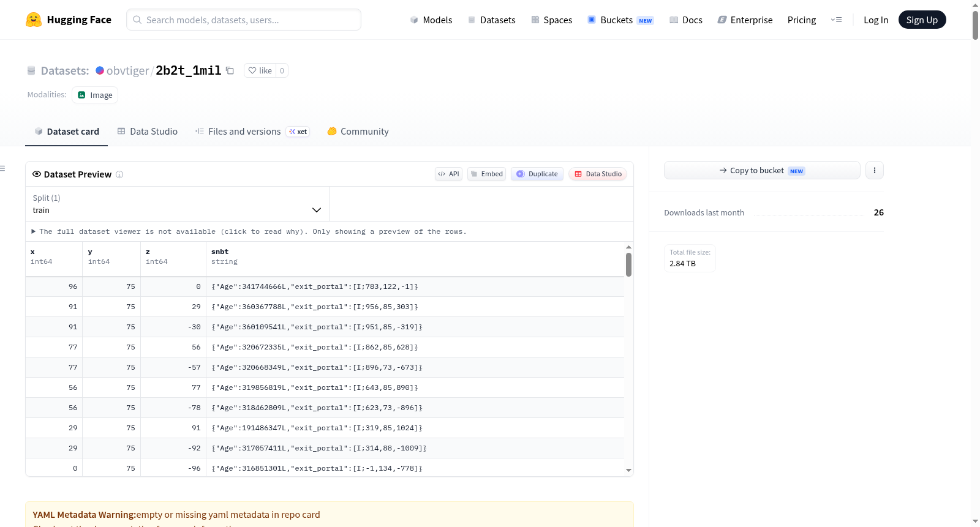Click the like count number 0
This screenshot has height=527, width=980.
(282, 70)
